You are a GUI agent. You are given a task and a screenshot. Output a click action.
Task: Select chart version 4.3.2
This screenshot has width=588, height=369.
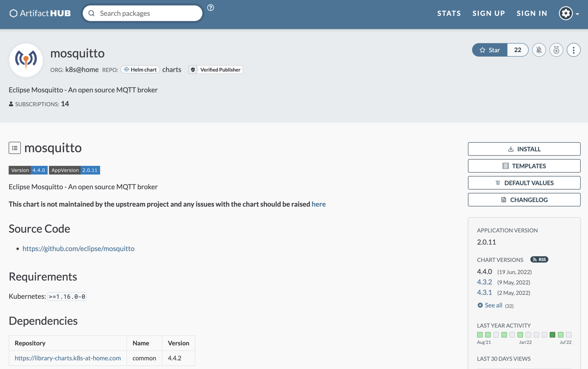(484, 282)
